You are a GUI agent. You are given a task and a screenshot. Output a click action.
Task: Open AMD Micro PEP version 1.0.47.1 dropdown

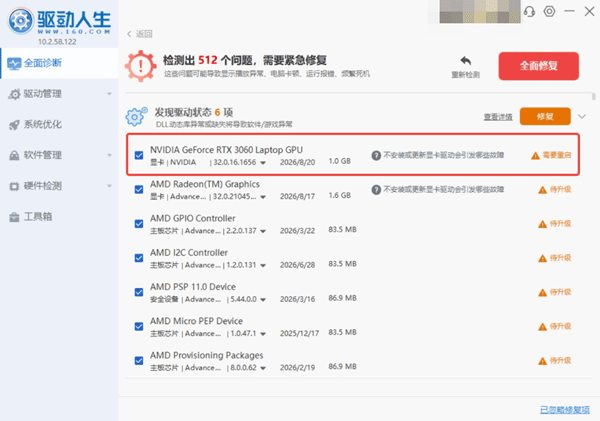(263, 334)
